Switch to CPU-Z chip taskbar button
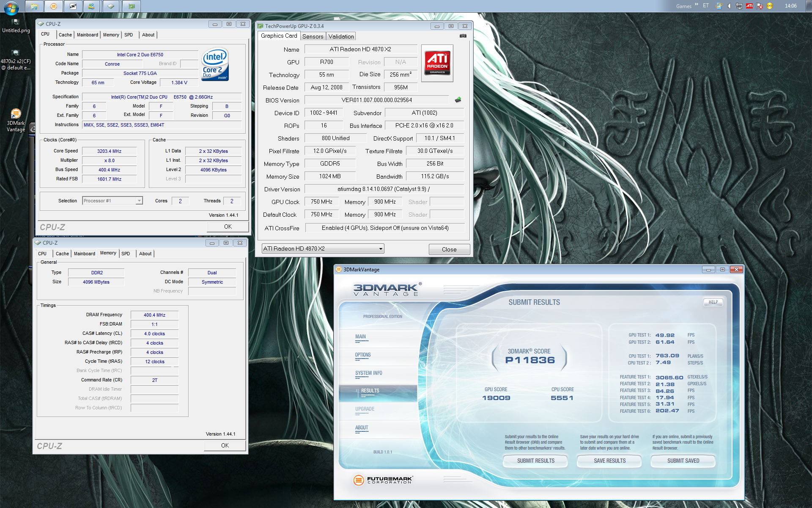 coord(111,6)
